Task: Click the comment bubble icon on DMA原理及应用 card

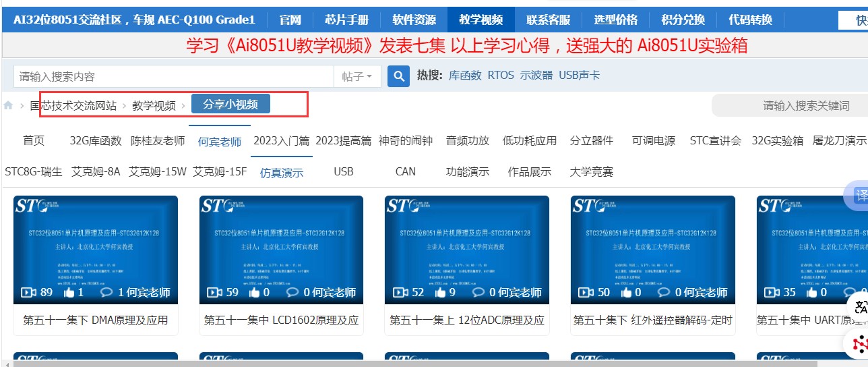Action: click(x=106, y=292)
